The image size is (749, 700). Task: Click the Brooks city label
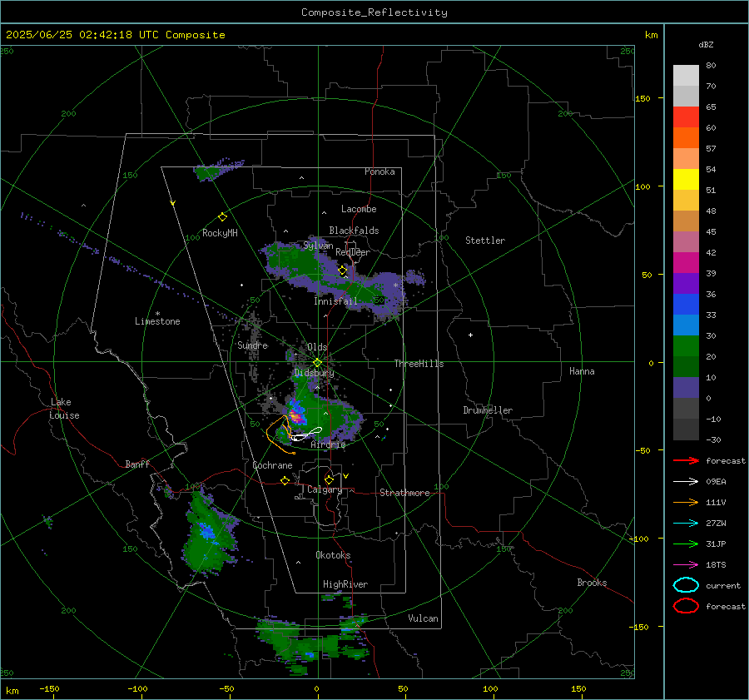tap(592, 583)
